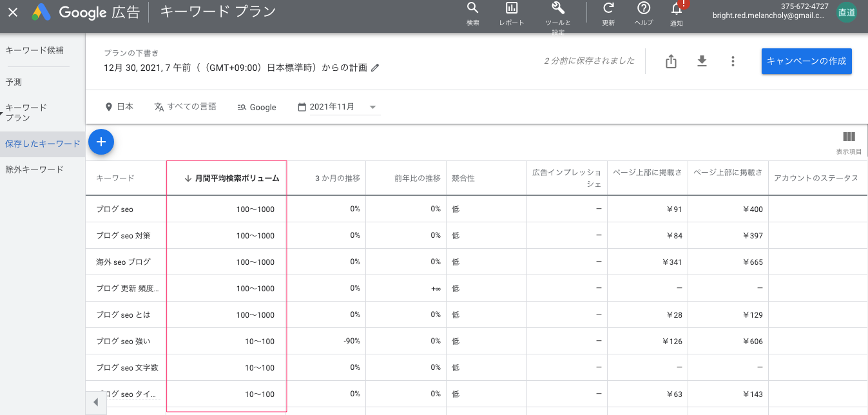The width and height of the screenshot is (868, 415).
Task: Click keyword ブログ seo とは
Action: tap(123, 315)
